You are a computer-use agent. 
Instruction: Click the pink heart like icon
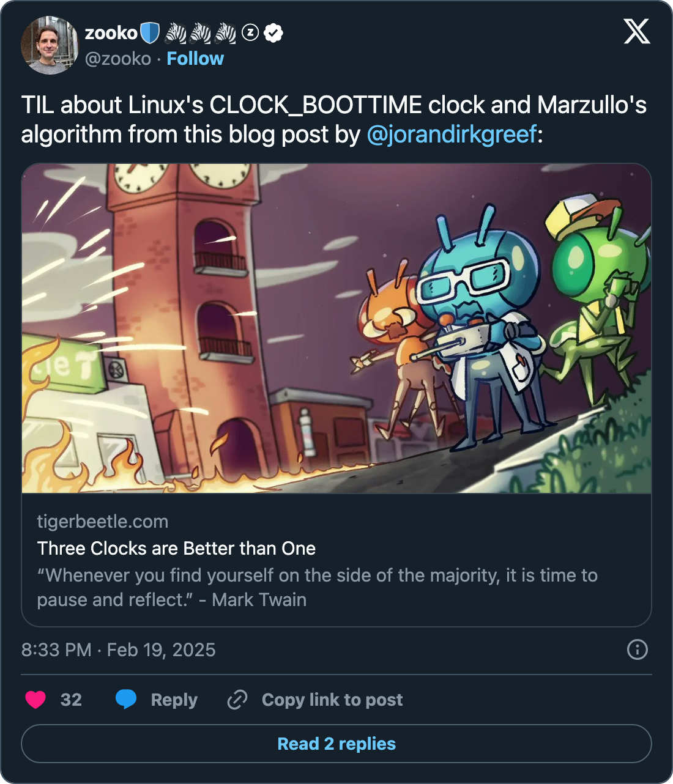click(x=35, y=700)
